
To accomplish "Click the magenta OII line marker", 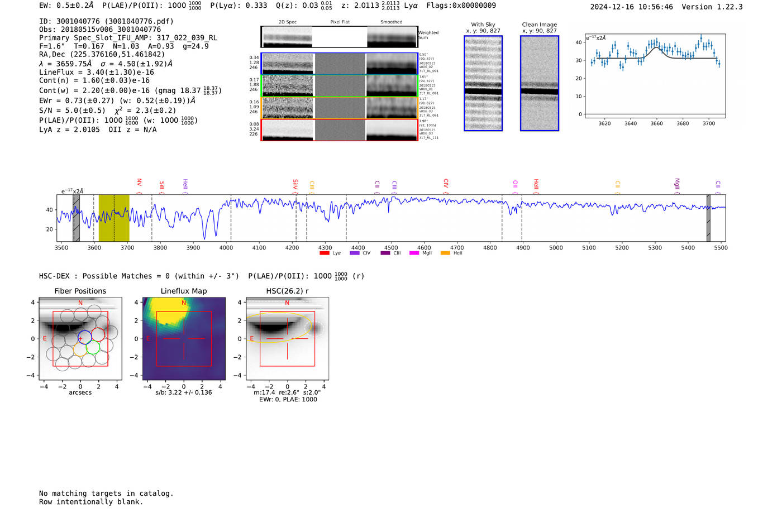I will pos(516,185).
